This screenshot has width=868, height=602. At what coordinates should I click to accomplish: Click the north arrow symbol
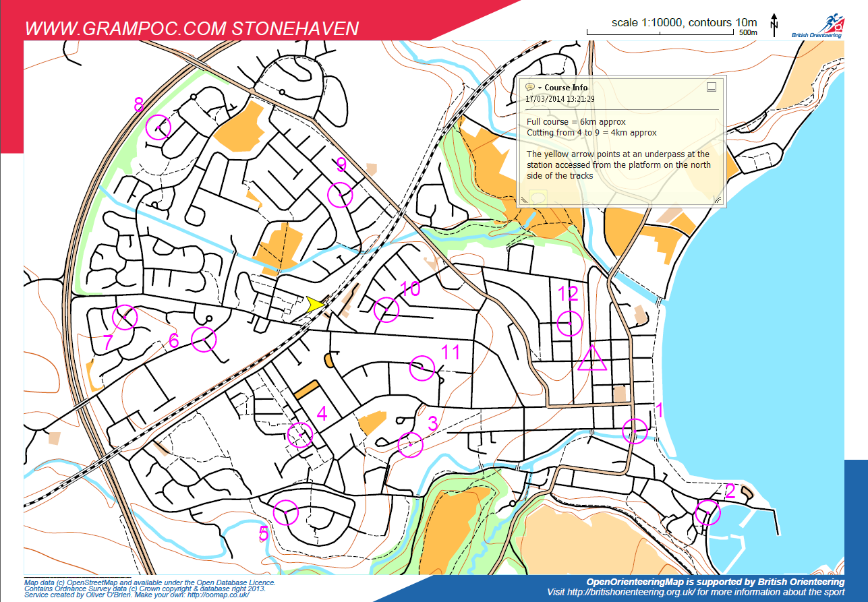point(774,24)
